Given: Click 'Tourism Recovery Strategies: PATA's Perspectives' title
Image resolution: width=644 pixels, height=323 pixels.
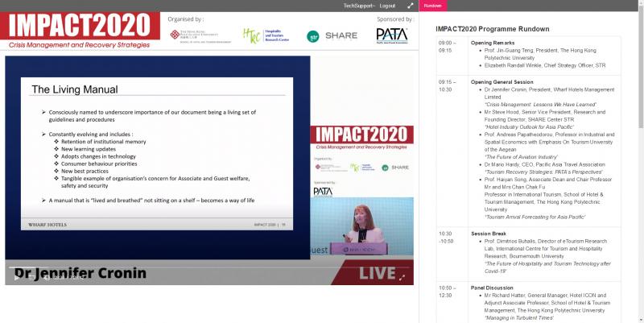Looking at the screenshot, I should (543, 172).
